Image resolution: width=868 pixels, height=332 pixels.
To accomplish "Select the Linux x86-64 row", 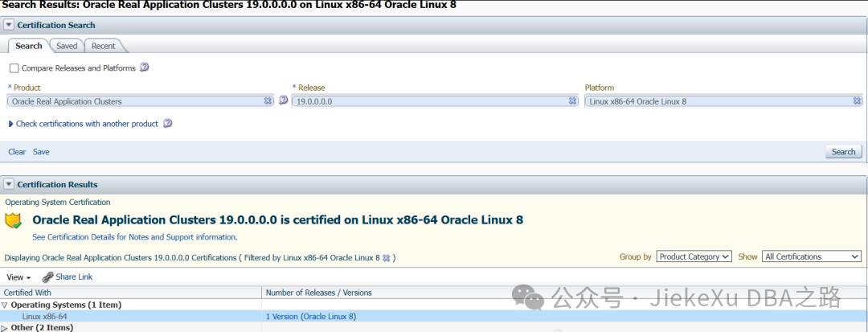I will [434, 317].
